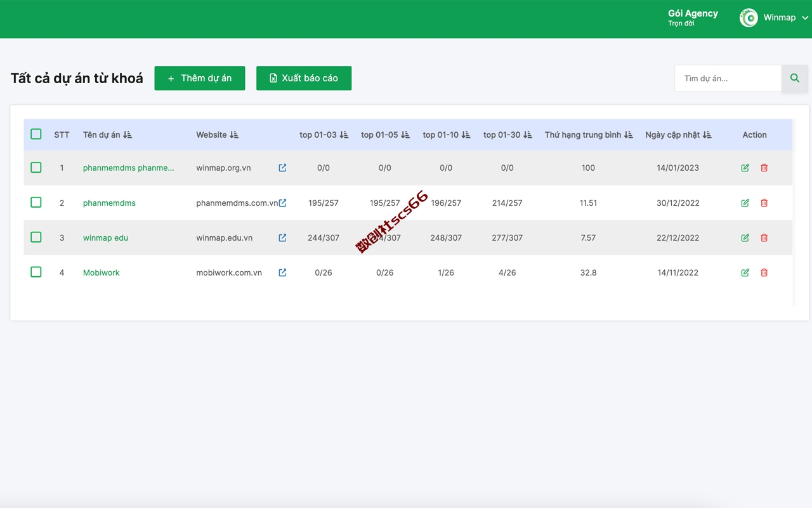This screenshot has height=508, width=812.
Task: Click the Action column header
Action: click(x=755, y=135)
